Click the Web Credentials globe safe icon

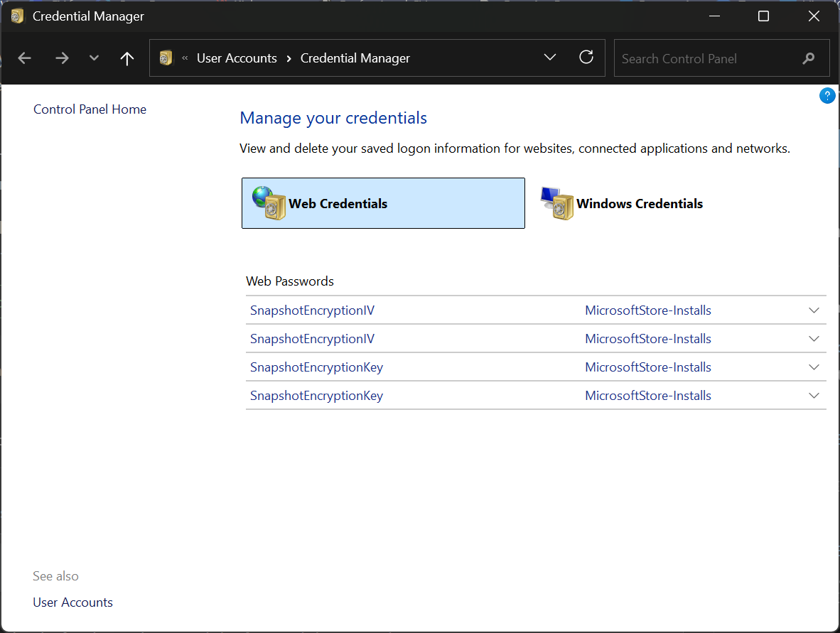pos(269,203)
